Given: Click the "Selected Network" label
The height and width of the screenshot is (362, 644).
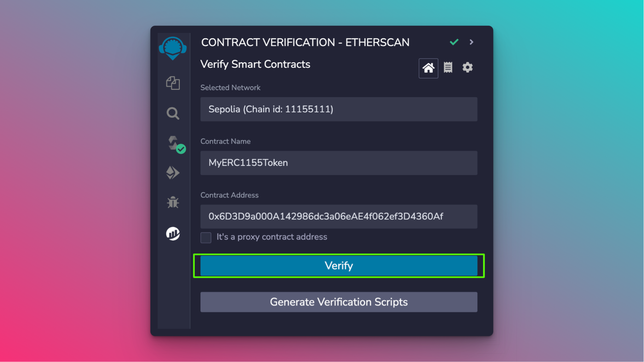Looking at the screenshot, I should [x=230, y=88].
